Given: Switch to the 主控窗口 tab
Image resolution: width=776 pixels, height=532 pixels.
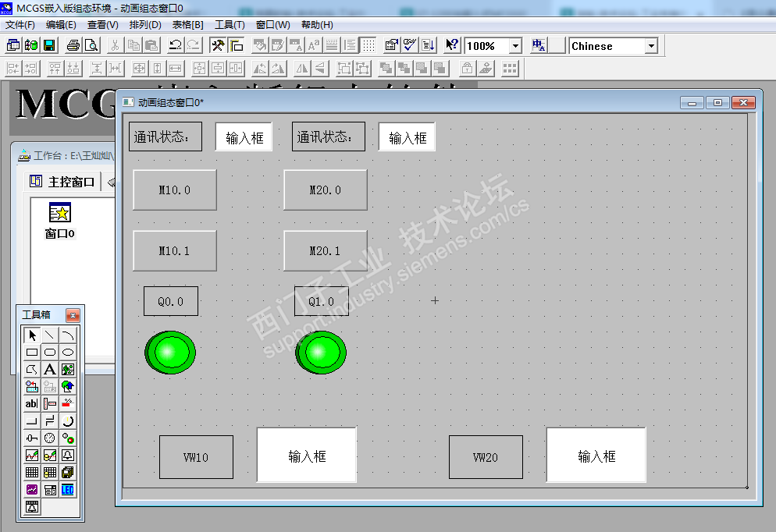Looking at the screenshot, I should pyautogui.click(x=62, y=182).
